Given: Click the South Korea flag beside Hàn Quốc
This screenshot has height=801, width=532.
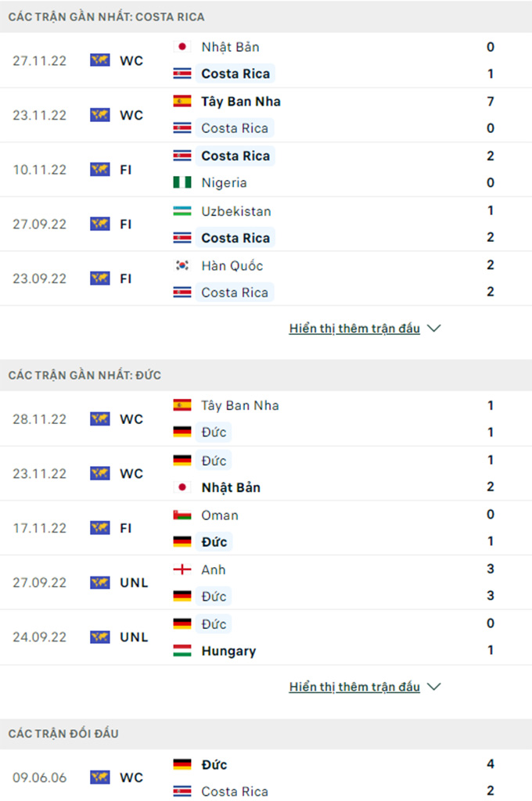Looking at the screenshot, I should click(x=182, y=265).
